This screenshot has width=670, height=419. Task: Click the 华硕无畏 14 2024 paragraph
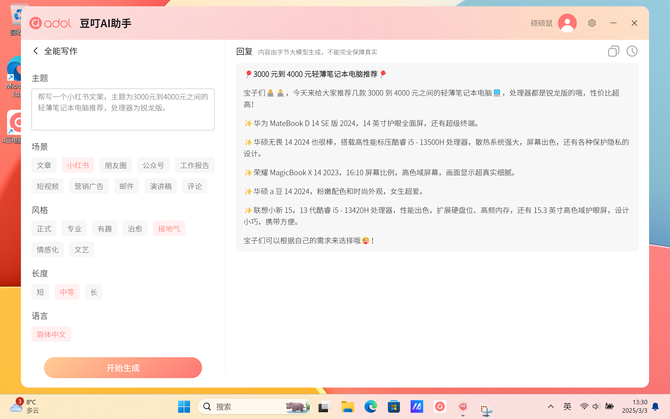pyautogui.click(x=436, y=148)
